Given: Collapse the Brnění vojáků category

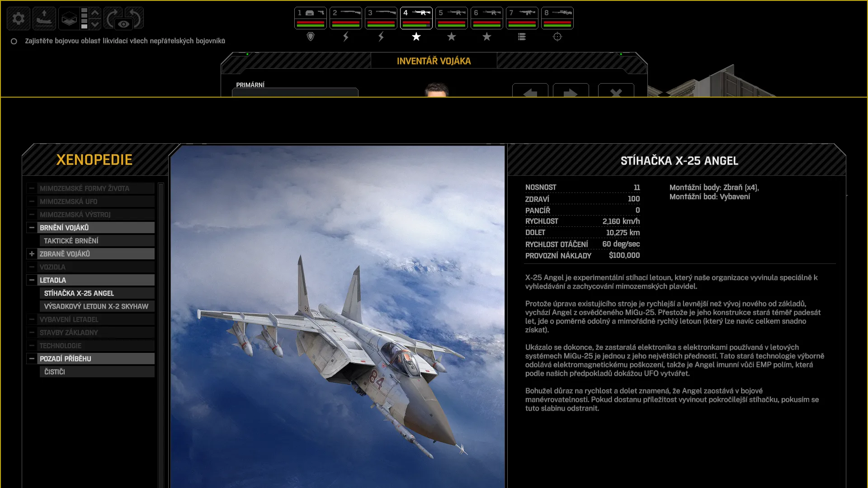Looking at the screenshot, I should pyautogui.click(x=32, y=228).
